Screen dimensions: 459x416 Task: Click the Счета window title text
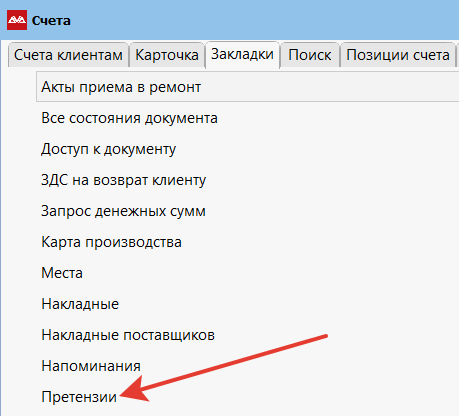click(51, 21)
